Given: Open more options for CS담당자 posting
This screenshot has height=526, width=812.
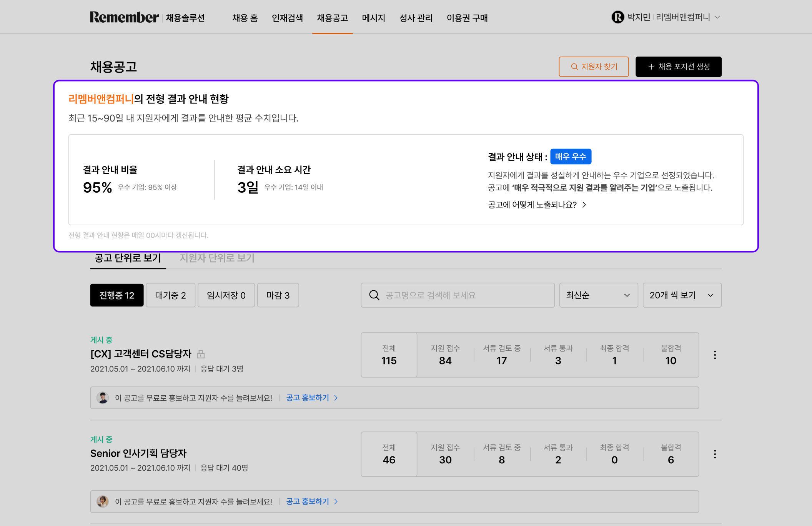Looking at the screenshot, I should click(x=715, y=355).
